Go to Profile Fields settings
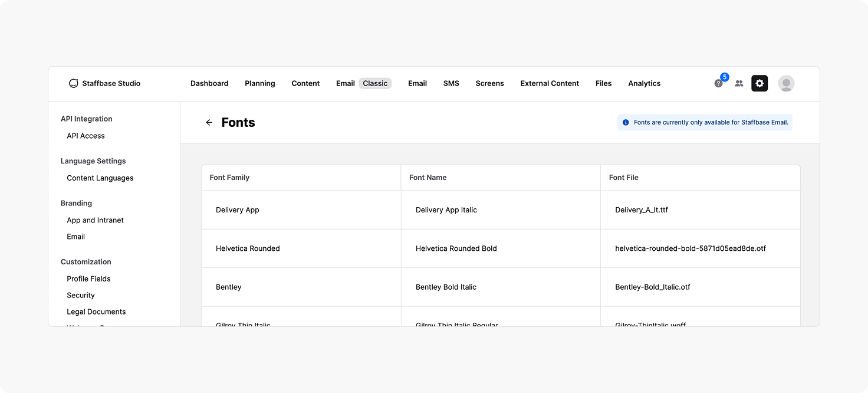 pos(88,279)
